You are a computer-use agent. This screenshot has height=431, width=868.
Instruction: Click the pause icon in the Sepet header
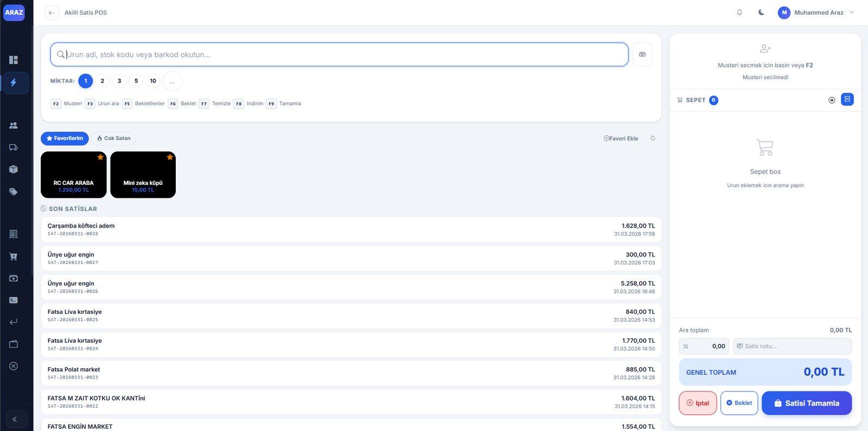831,100
